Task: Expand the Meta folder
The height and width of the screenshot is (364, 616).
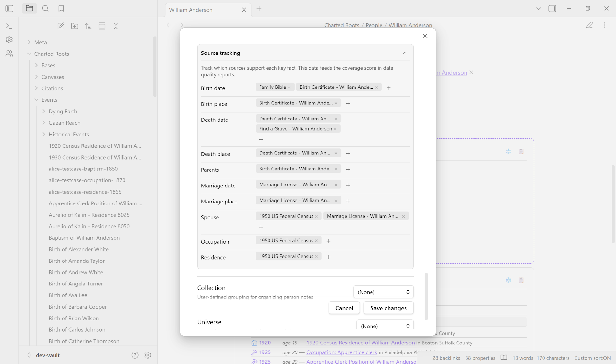Action: (29, 42)
